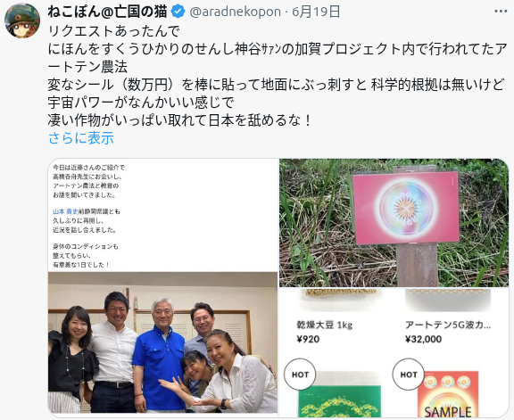Open the author's helmet avatar picture
514x420 pixels.
click(22, 21)
